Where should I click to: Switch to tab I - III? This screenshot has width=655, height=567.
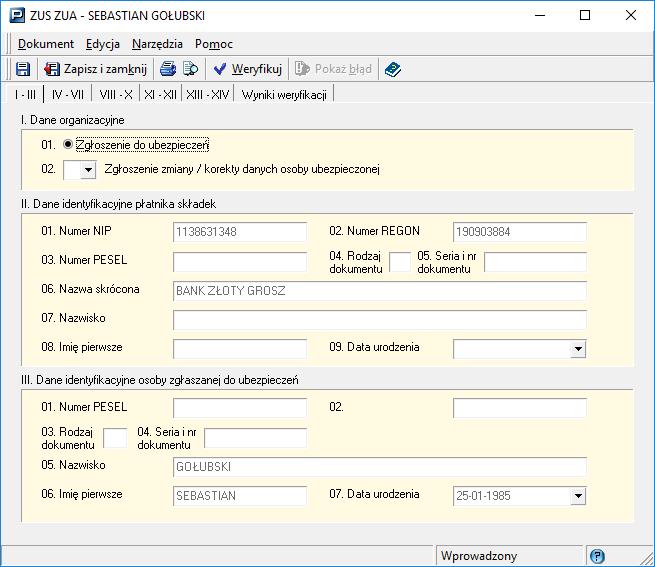(25, 94)
